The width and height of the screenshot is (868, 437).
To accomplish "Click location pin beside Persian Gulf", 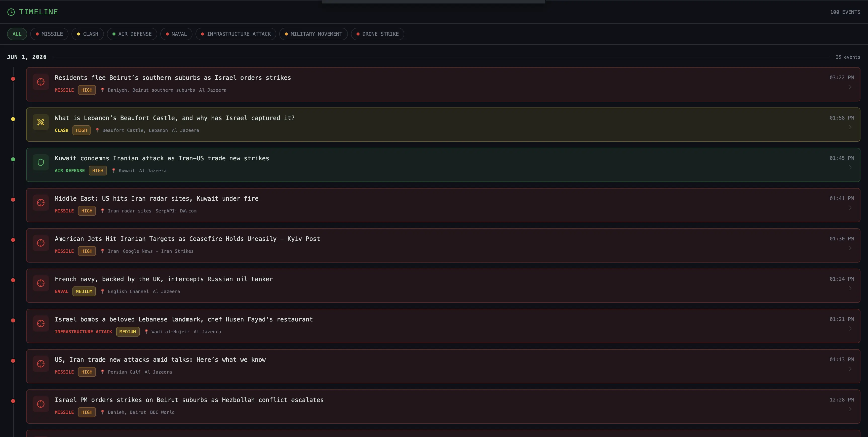I will point(102,372).
